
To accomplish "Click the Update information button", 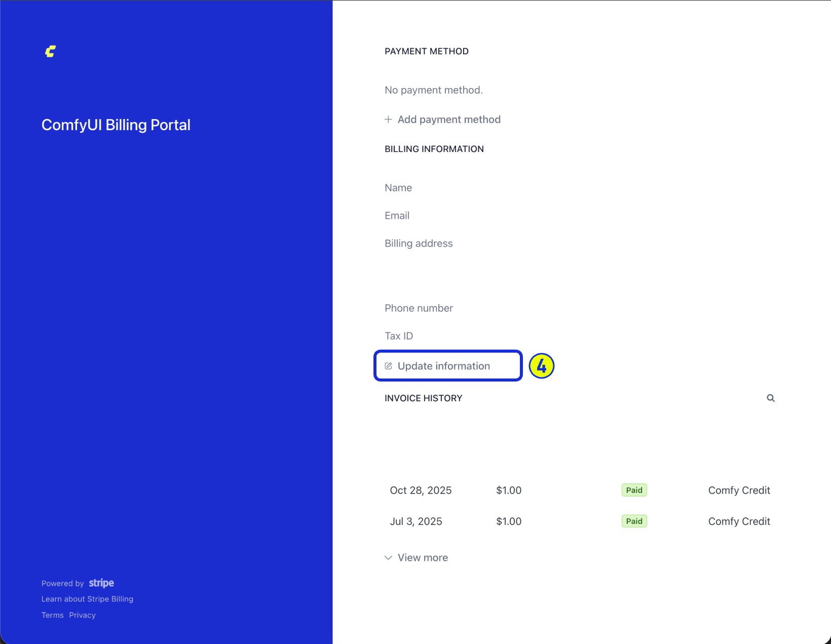I will pyautogui.click(x=447, y=365).
